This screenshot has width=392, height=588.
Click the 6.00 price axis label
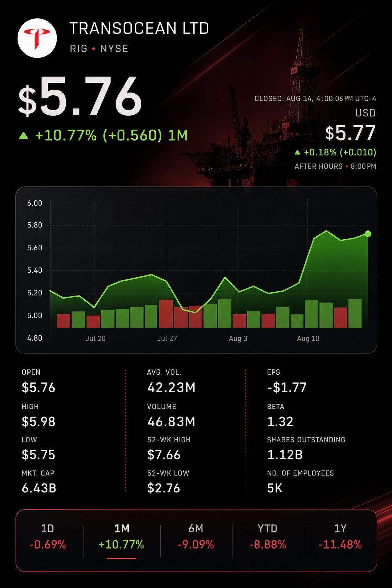[35, 203]
